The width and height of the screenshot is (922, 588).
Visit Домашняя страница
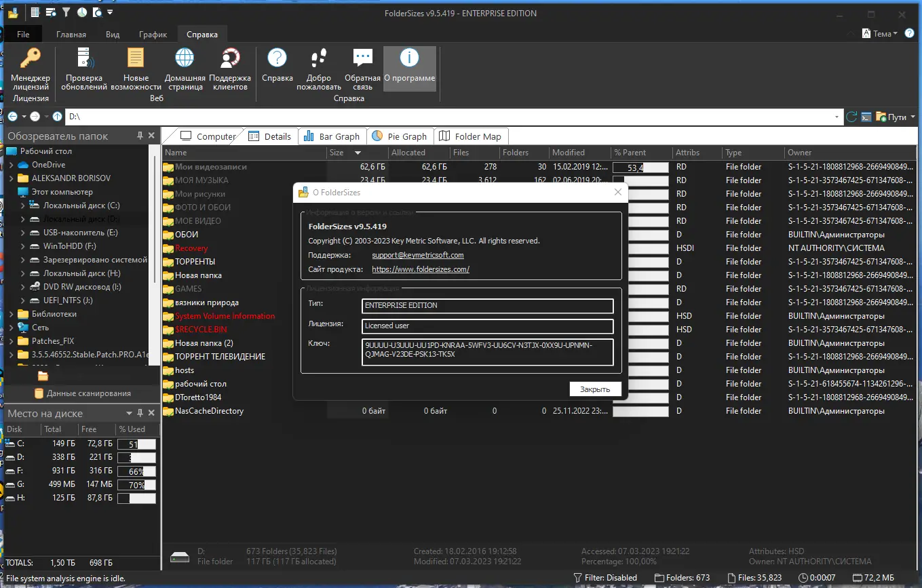[x=184, y=68]
